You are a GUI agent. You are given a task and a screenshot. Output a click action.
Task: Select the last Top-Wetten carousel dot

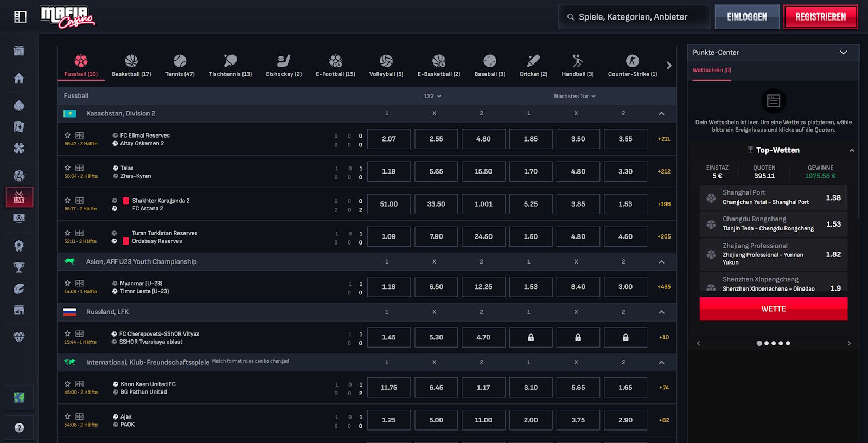click(788, 343)
